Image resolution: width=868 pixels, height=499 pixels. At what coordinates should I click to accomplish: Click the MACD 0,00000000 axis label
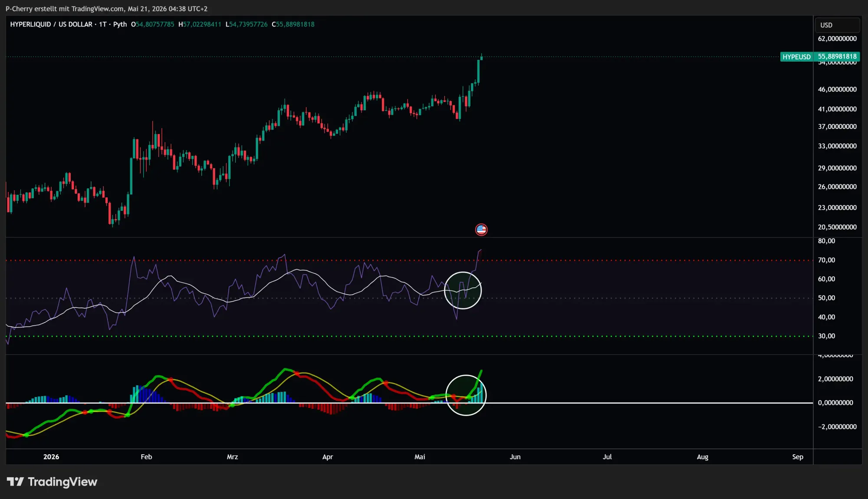click(x=835, y=403)
